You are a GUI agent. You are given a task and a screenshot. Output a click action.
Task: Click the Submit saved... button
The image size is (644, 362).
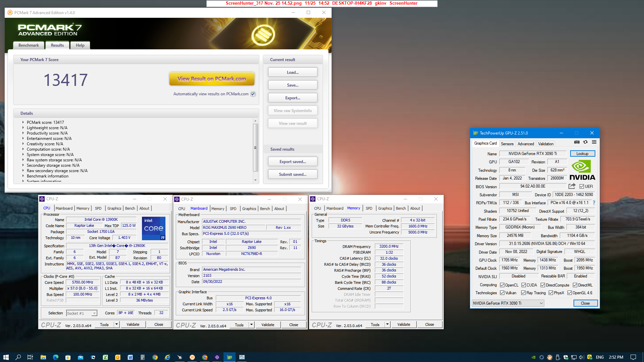[x=293, y=174]
